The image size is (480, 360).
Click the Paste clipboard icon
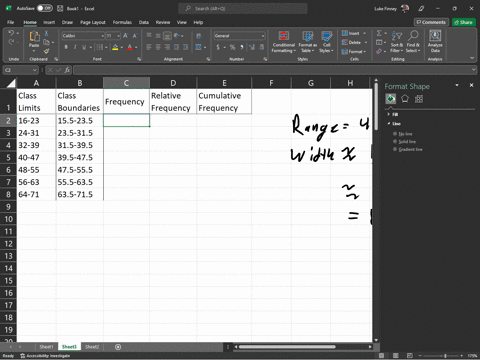point(34,36)
